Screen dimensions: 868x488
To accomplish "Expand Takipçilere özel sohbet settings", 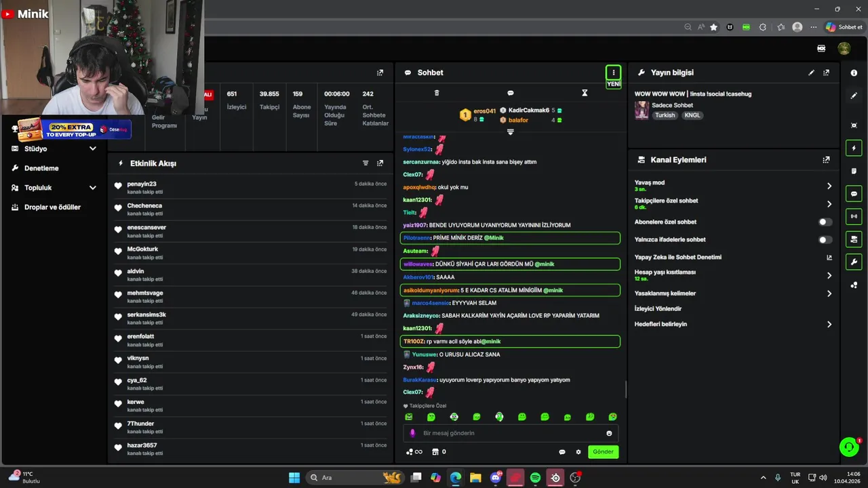I will [829, 204].
